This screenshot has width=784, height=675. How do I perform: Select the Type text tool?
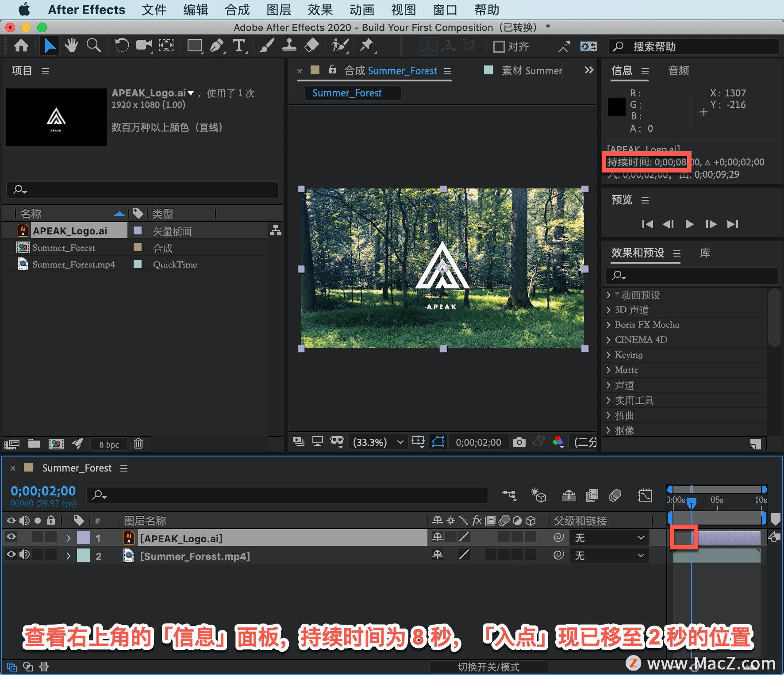pos(239,46)
